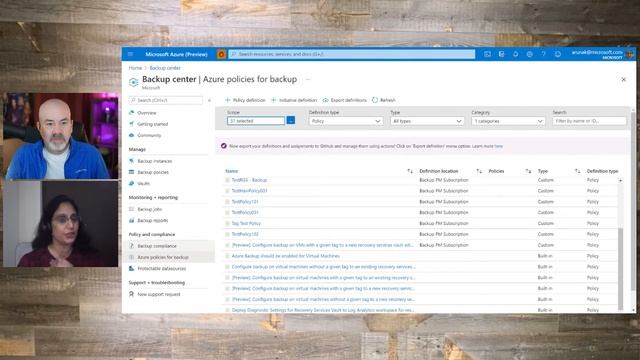Open the more options ellipsis beside the title
This screenshot has height=360, width=640.
point(308,79)
